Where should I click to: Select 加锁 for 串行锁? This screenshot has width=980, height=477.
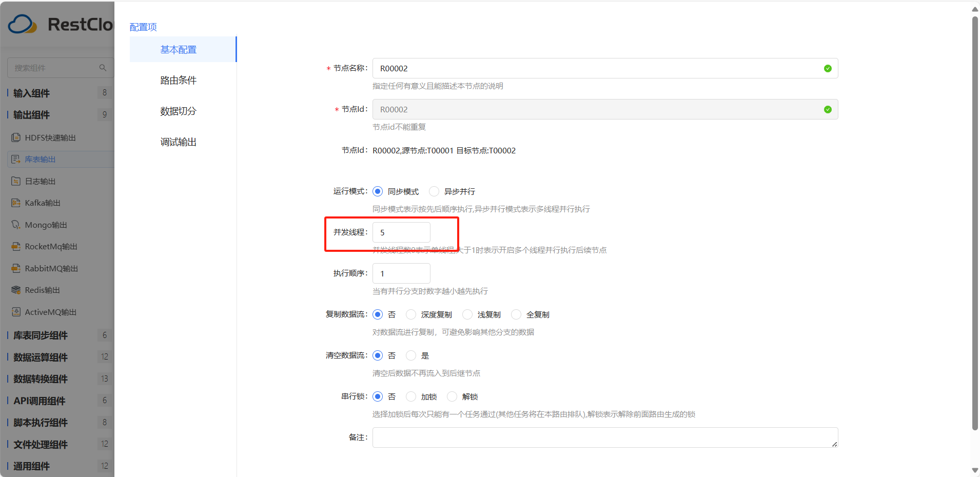point(411,396)
